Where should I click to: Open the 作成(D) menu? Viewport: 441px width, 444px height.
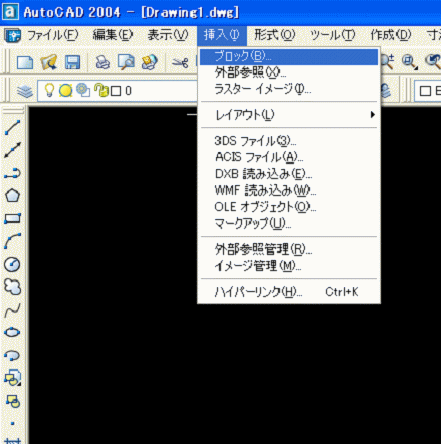coord(391,35)
